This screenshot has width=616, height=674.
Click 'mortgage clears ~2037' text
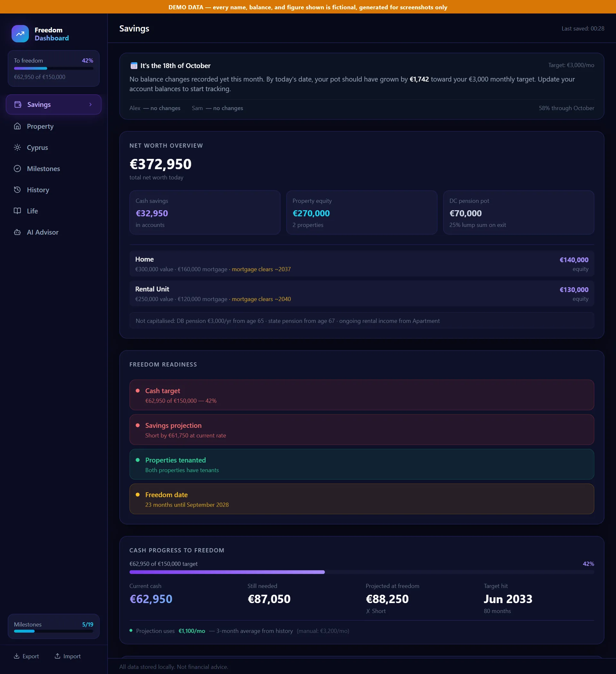[261, 269]
